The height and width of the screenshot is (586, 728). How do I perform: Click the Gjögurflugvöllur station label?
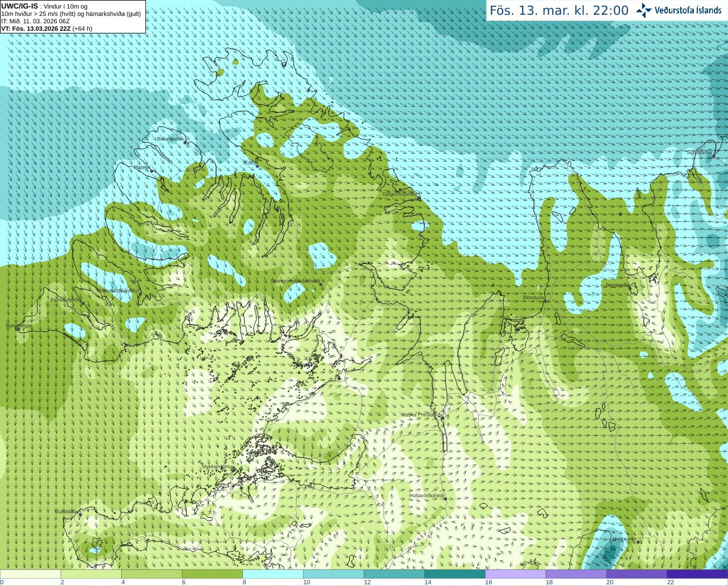[x=399, y=194]
